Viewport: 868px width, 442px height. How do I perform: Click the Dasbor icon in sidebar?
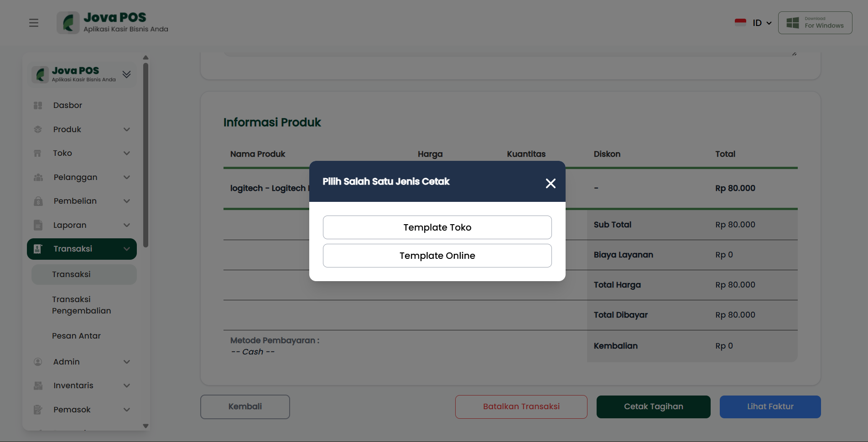tap(38, 105)
